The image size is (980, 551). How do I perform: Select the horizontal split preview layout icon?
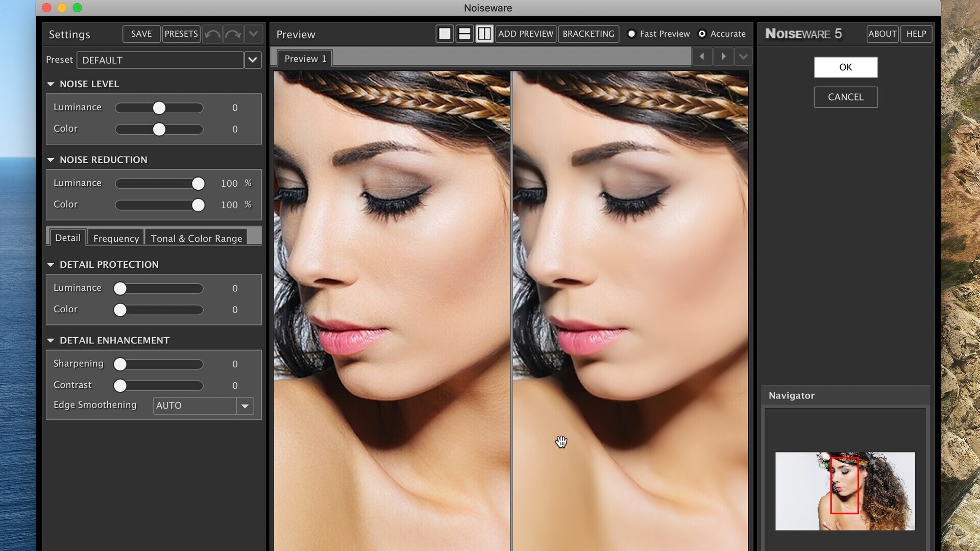(464, 34)
